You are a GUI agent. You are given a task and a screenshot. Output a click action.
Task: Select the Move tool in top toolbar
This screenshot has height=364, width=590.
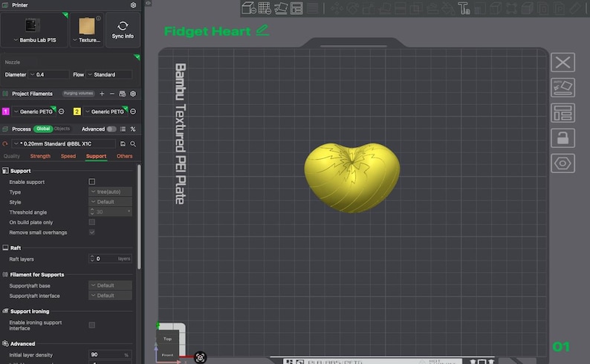(x=337, y=8)
